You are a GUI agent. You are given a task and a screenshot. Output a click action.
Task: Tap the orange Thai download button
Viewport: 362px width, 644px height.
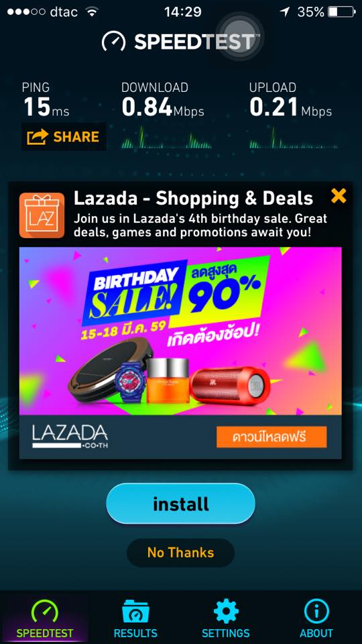point(271,437)
